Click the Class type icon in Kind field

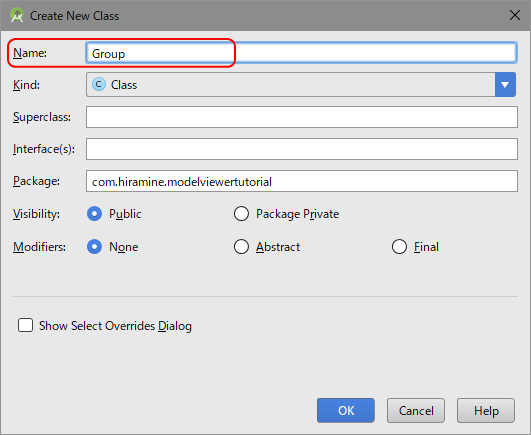[x=99, y=84]
